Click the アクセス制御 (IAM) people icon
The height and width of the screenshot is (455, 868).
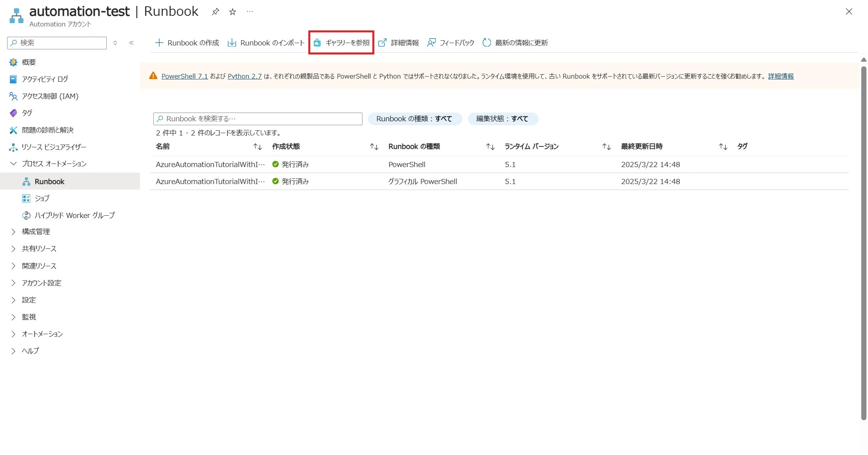pos(13,96)
